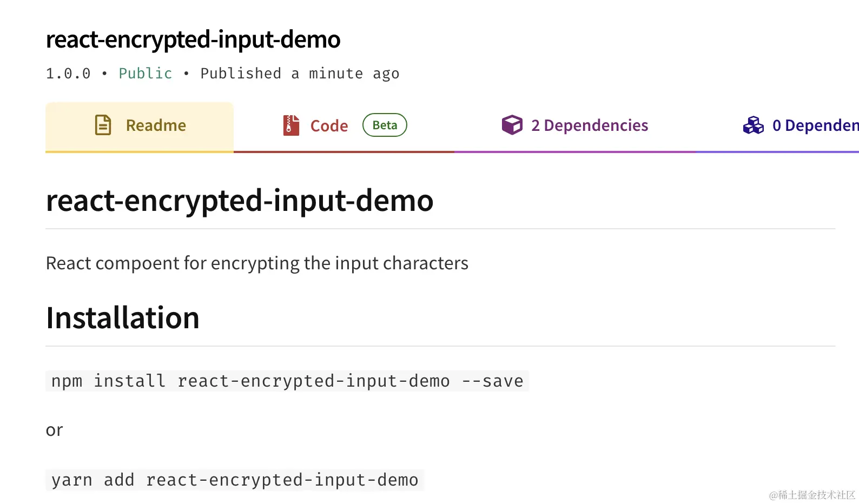Image resolution: width=859 pixels, height=504 pixels.
Task: Click the npm install command code block
Action: pyautogui.click(x=287, y=381)
